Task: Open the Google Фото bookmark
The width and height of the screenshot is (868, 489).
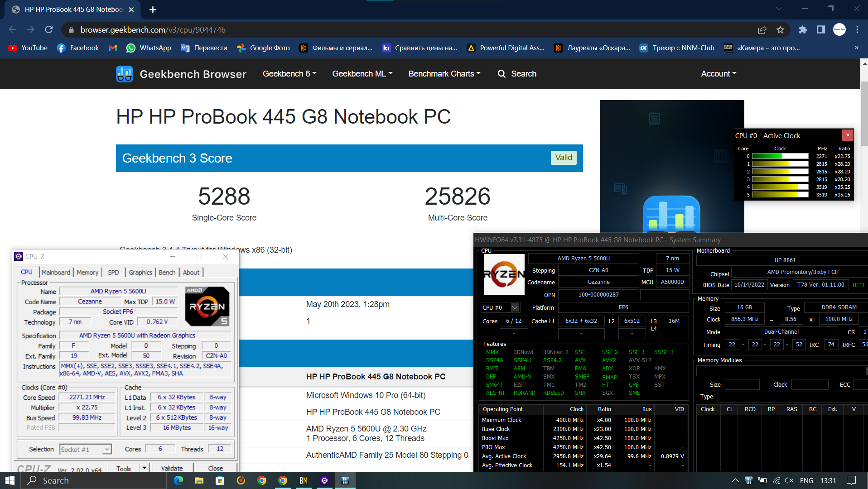Action: click(263, 48)
